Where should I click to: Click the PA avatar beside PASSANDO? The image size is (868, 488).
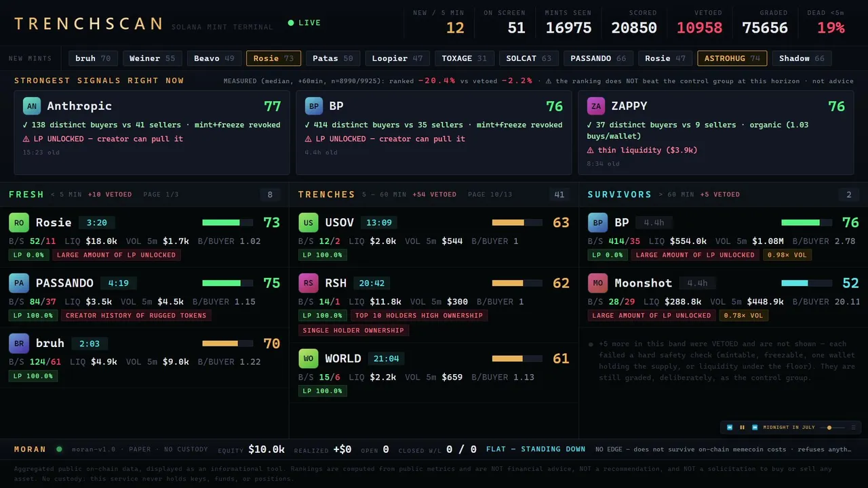pyautogui.click(x=19, y=283)
